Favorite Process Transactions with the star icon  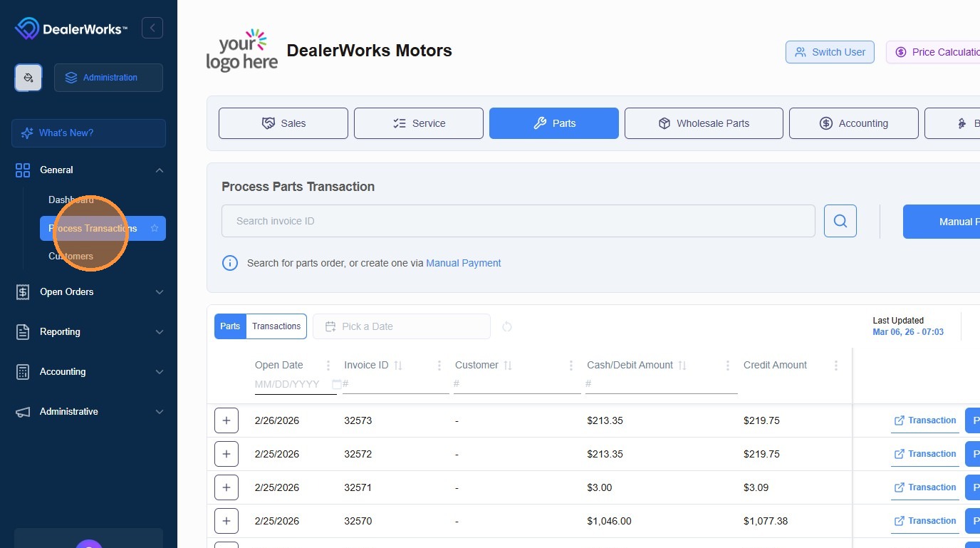(155, 228)
